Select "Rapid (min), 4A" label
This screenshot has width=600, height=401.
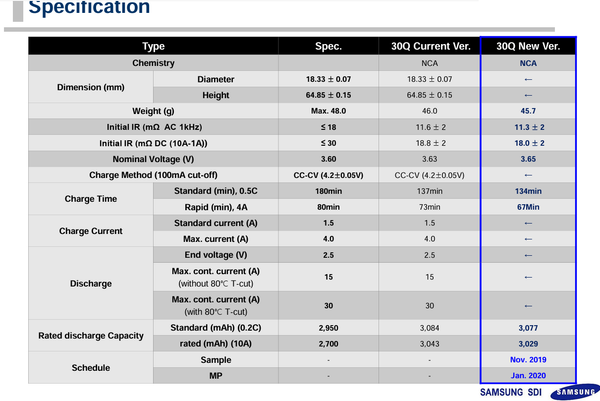pos(216,207)
